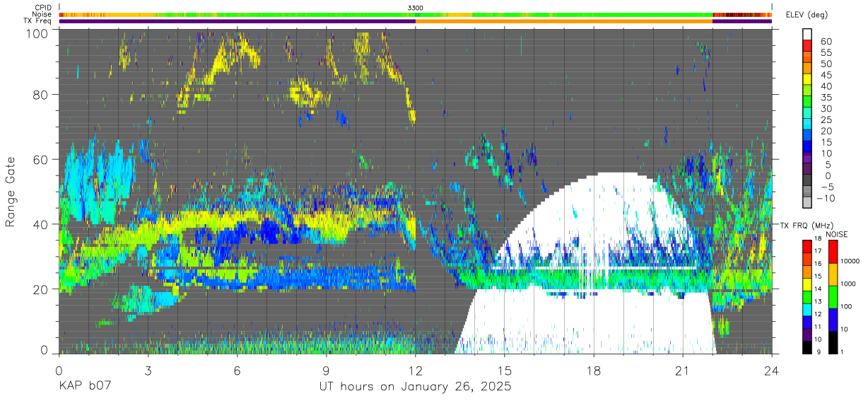Click the '1000' label on the NOISE colorbar
The image size is (868, 401).
849,284
